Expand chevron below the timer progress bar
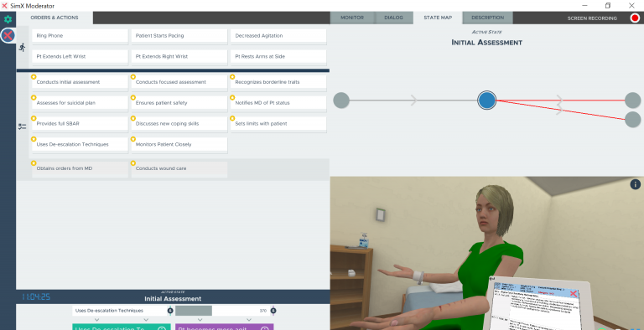 [x=200, y=319]
